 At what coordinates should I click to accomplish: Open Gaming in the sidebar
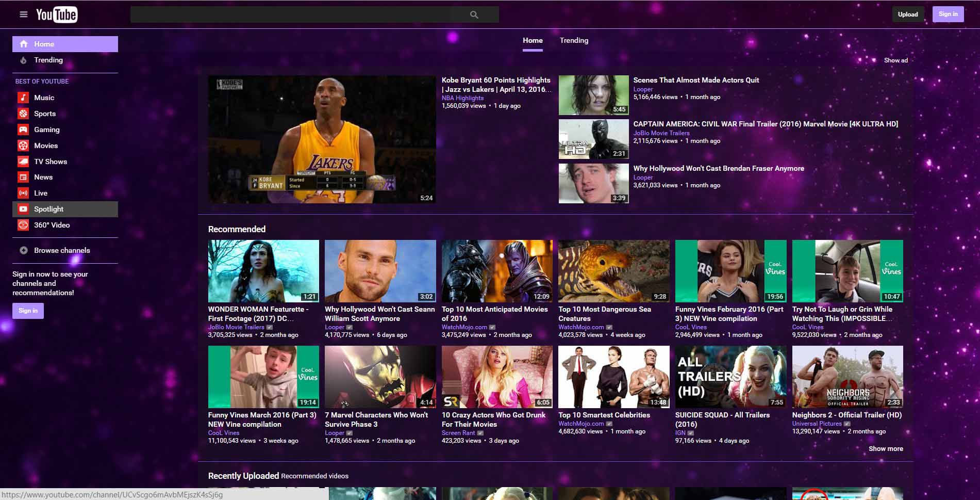[65, 130]
